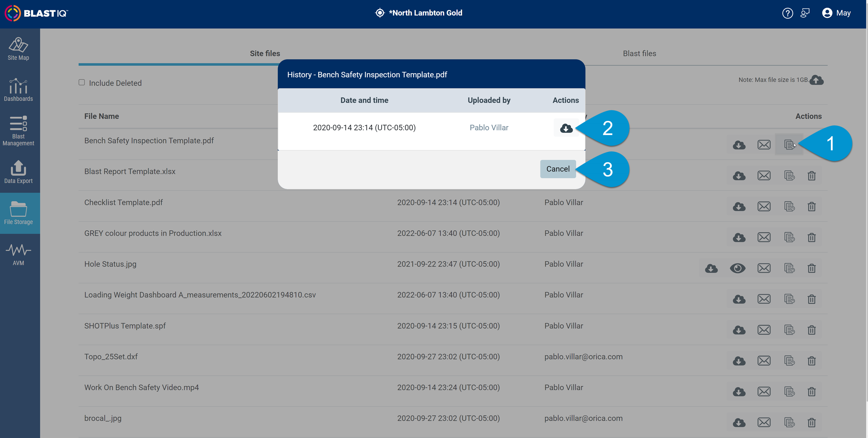Delete Work On Bench Safety Video.mp4
The width and height of the screenshot is (868, 438).
point(811,391)
